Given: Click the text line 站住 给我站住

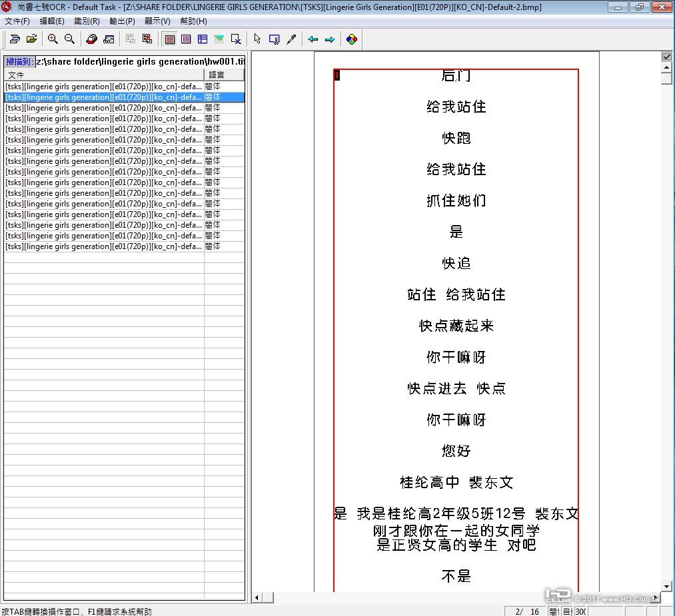Looking at the screenshot, I should [x=456, y=294].
